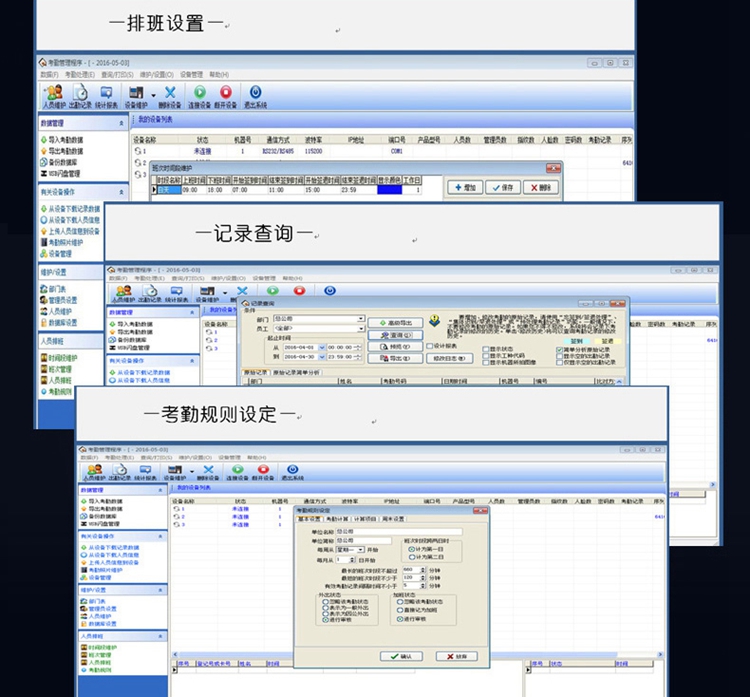The width and height of the screenshot is (750, 697).
Task: Click the blue 显示颜色 cell in shift table
Action: [x=389, y=189]
